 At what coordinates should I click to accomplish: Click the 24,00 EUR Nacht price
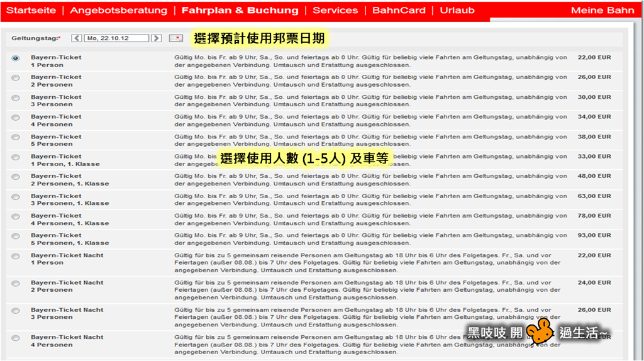594,283
